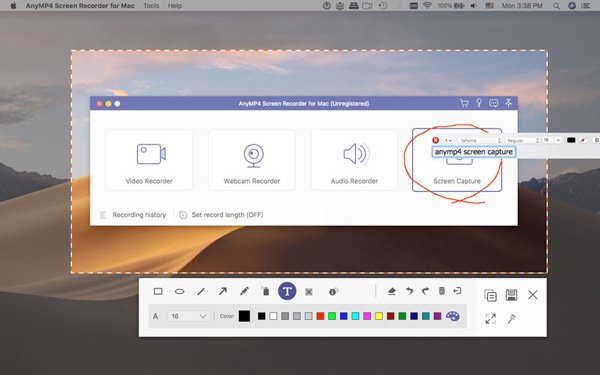
Task: Select the Rectangle drawing tool
Action: click(158, 292)
